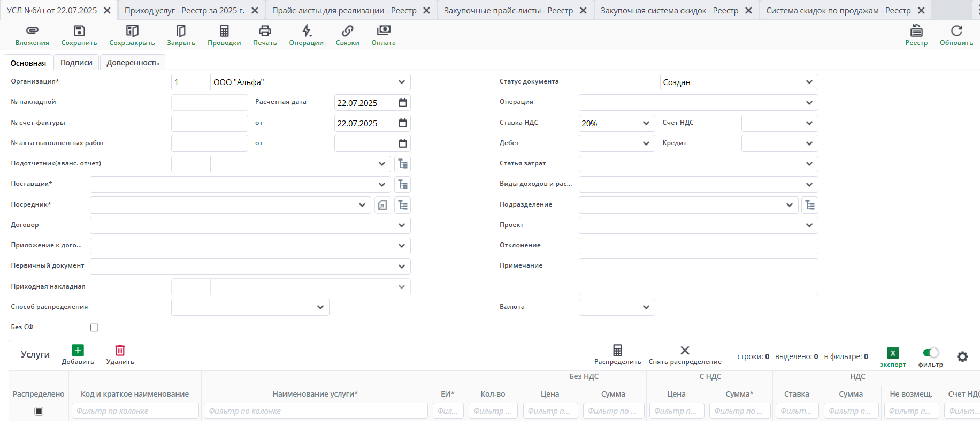The height and width of the screenshot is (440, 980).
Task: Click the Сохранить save icon
Action: coord(79,31)
